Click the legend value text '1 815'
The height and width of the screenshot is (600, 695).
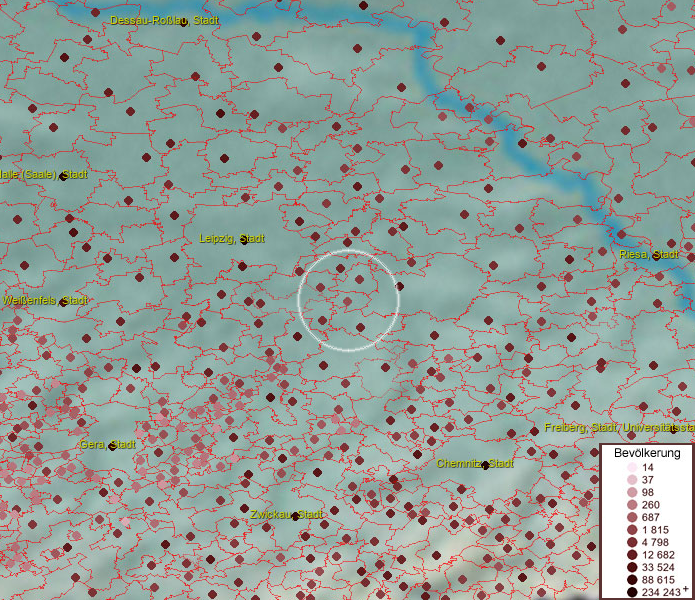[x=655, y=530]
